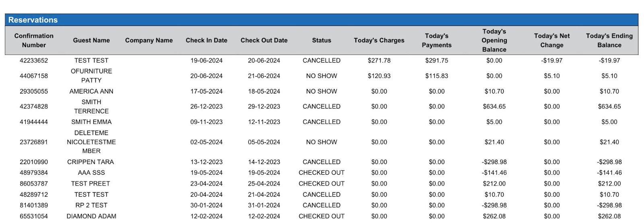Click the Confirmation Number column header

click(x=34, y=40)
